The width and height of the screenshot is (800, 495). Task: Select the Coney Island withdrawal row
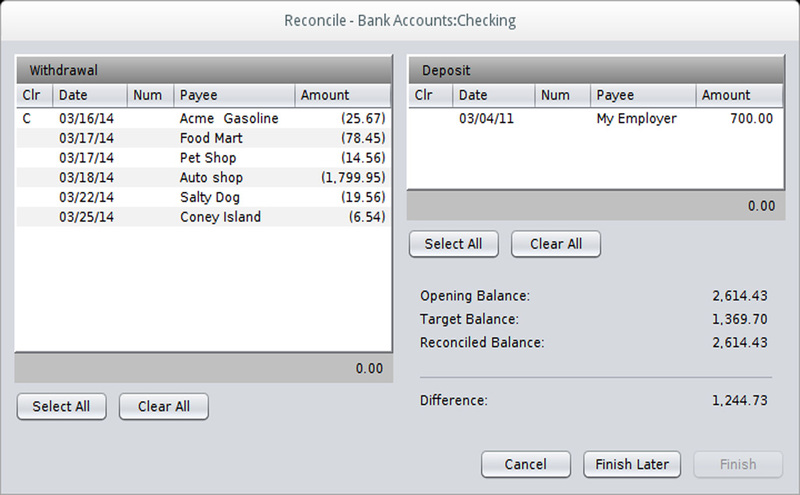pos(204,217)
